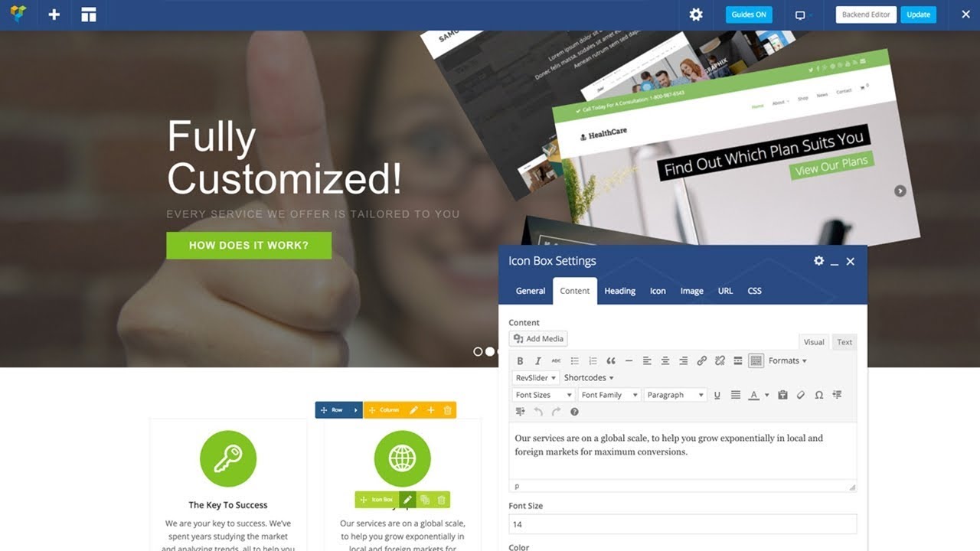Toggle center align for the content text
980x551 pixels.
coord(665,360)
